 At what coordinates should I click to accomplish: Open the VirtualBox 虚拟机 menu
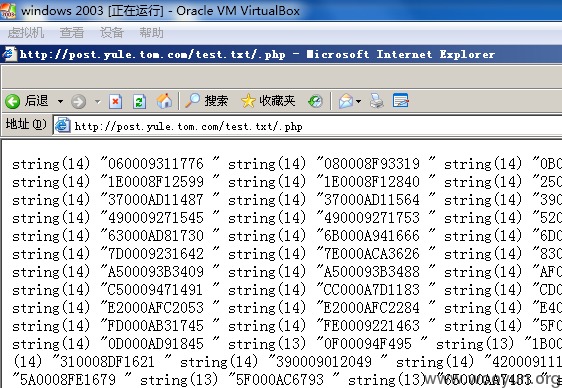pyautogui.click(x=26, y=33)
